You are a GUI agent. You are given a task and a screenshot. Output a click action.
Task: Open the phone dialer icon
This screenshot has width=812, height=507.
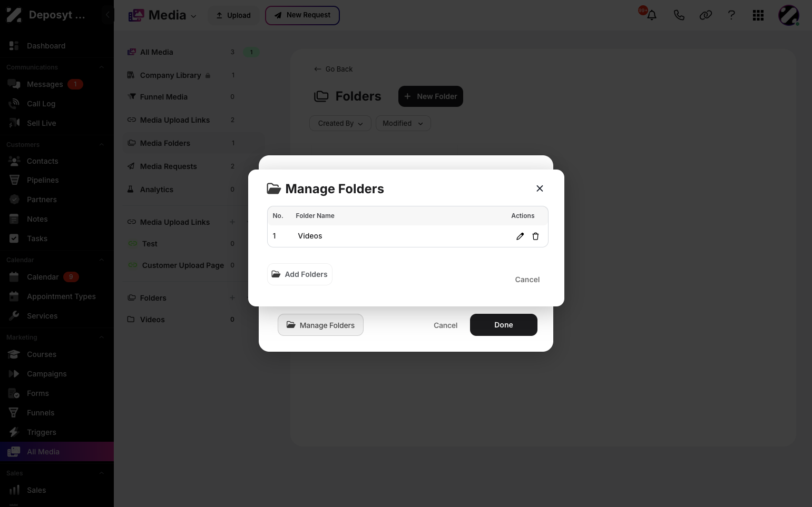(679, 15)
